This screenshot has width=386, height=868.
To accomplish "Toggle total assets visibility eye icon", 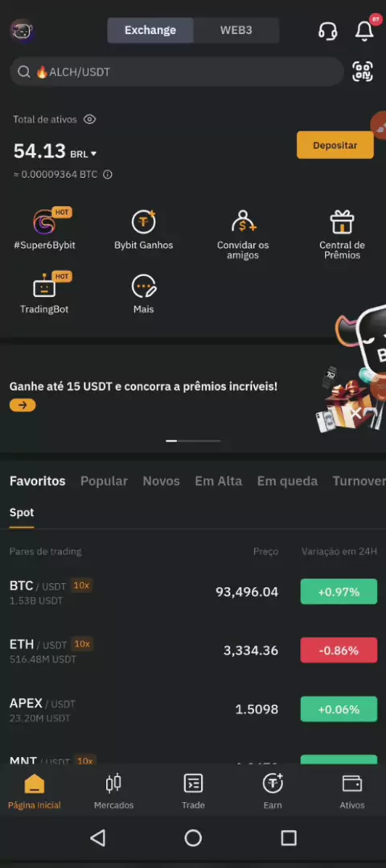I will (x=89, y=119).
